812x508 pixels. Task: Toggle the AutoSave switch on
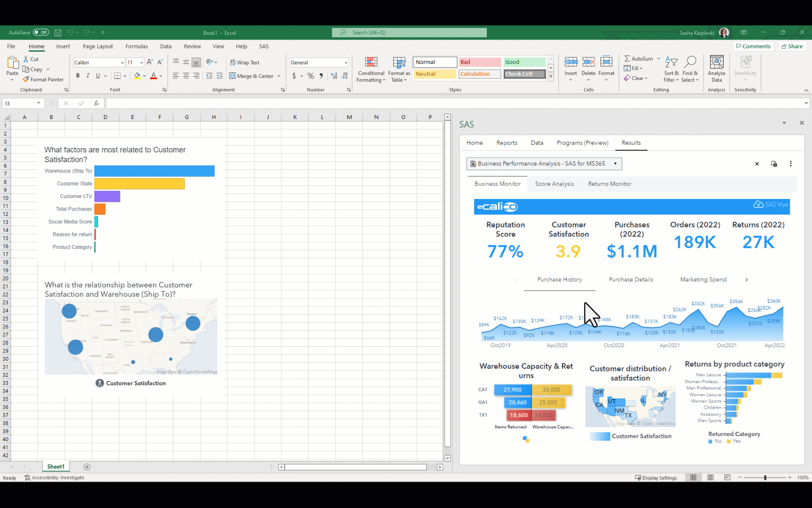[x=41, y=32]
